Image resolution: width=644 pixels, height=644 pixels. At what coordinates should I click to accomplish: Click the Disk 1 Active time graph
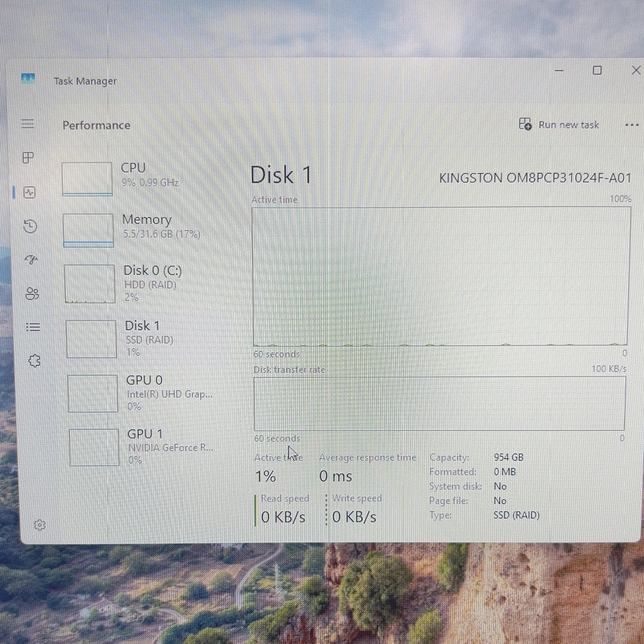pos(440,276)
